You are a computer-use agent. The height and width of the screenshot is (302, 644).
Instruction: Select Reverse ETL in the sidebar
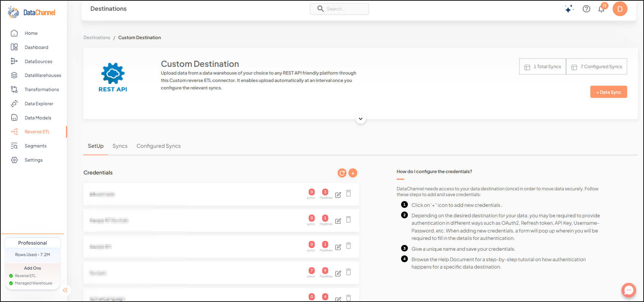[37, 132]
